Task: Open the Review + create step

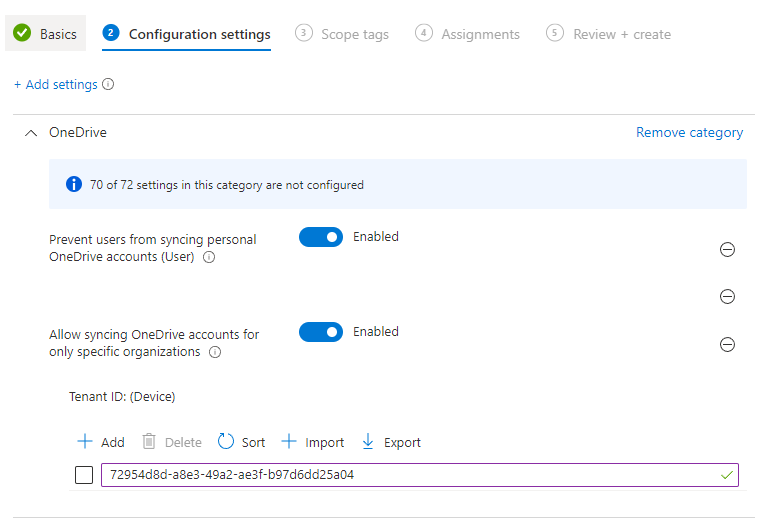Action: [x=608, y=34]
